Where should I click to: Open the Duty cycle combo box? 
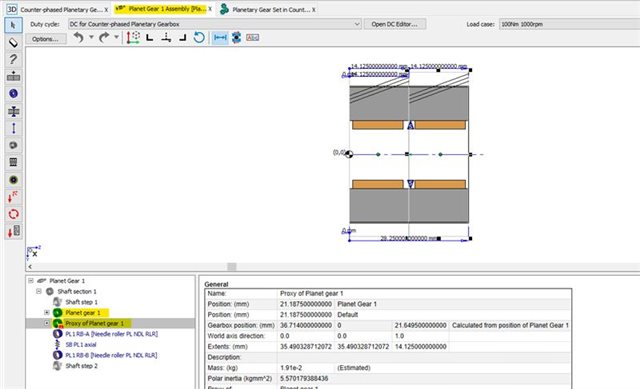215,24
